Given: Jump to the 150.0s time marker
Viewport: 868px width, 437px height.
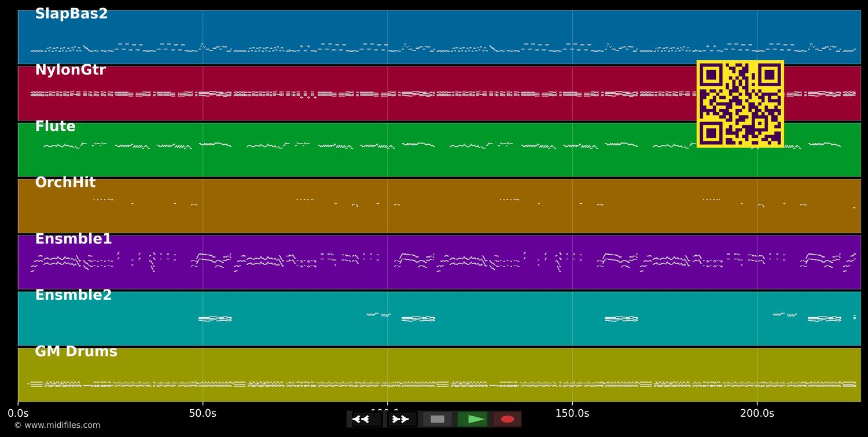Looking at the screenshot, I should click(x=572, y=413).
